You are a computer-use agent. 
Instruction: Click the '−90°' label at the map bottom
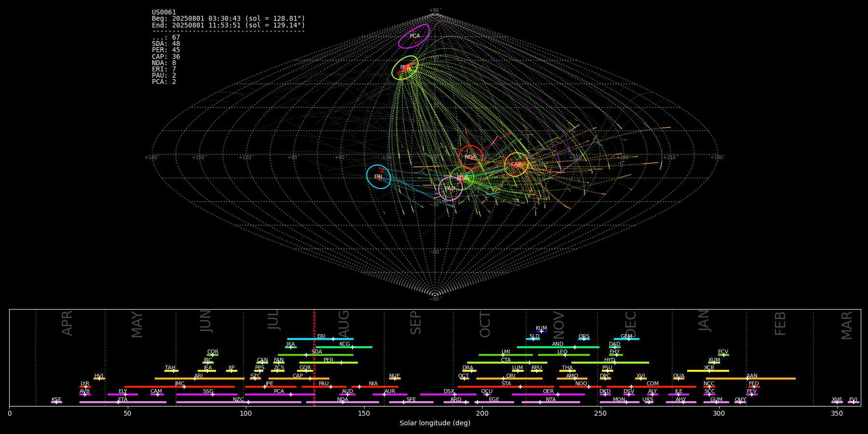pos(435,299)
